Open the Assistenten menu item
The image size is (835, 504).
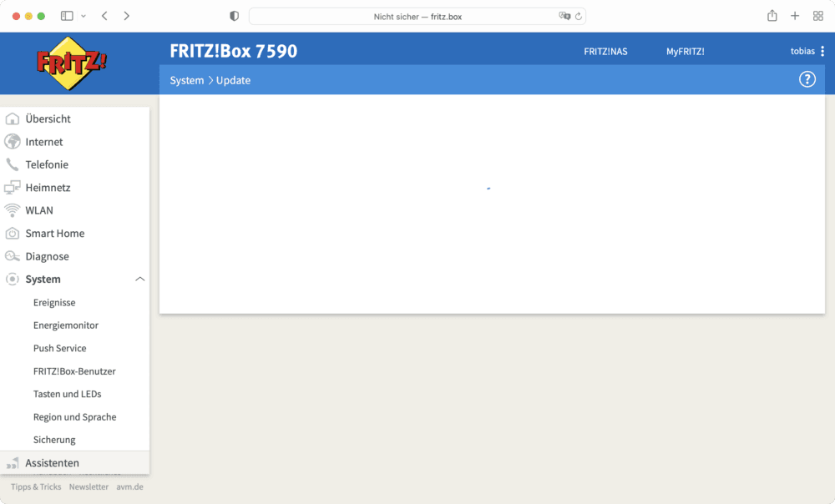[x=52, y=463]
